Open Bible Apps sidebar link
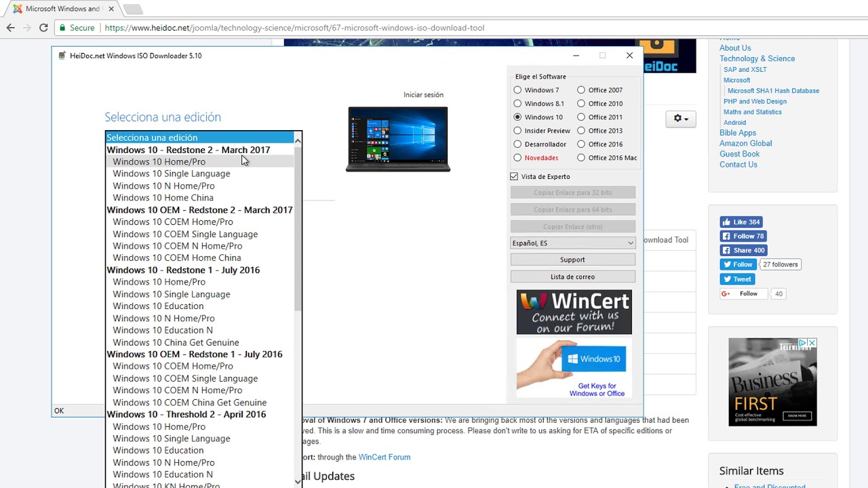 coord(738,133)
